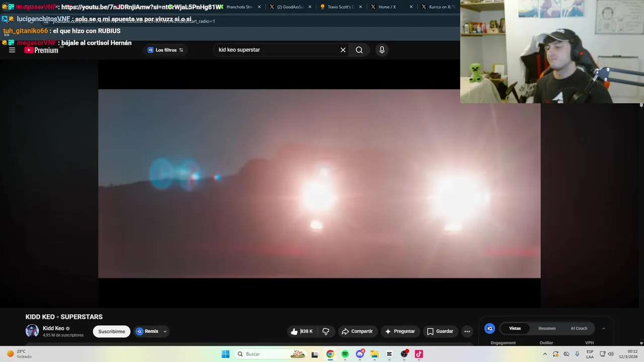The width and height of the screenshot is (644, 362).
Task: Click chat message "bájale al cortisol Hernán"
Action: coord(96,43)
